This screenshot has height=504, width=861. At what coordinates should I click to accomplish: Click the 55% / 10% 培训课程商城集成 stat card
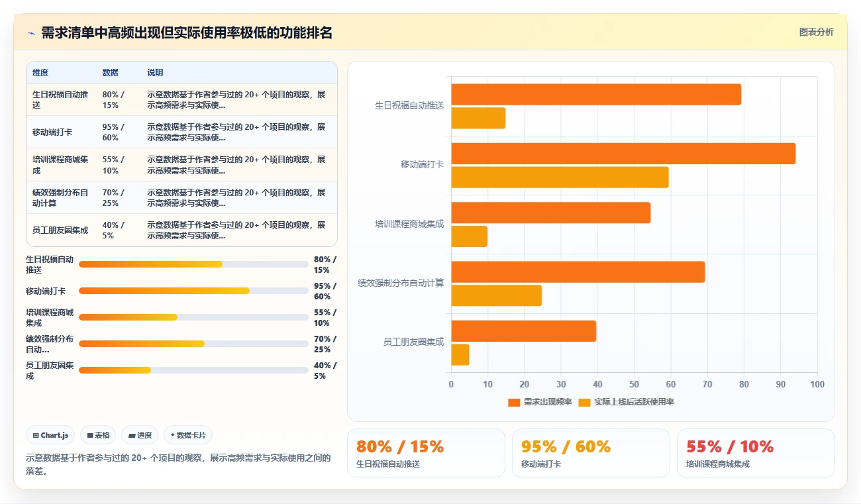coord(756,453)
